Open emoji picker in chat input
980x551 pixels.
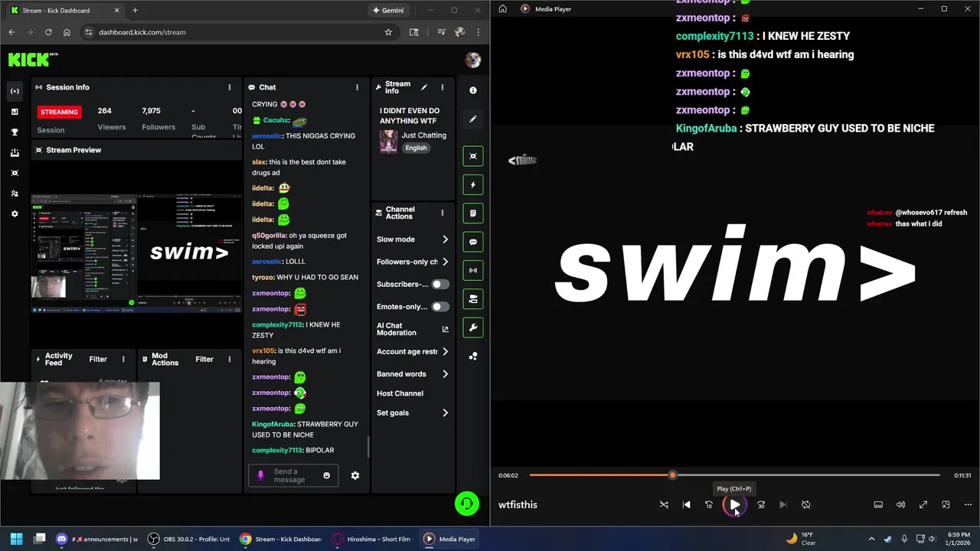[x=326, y=475]
